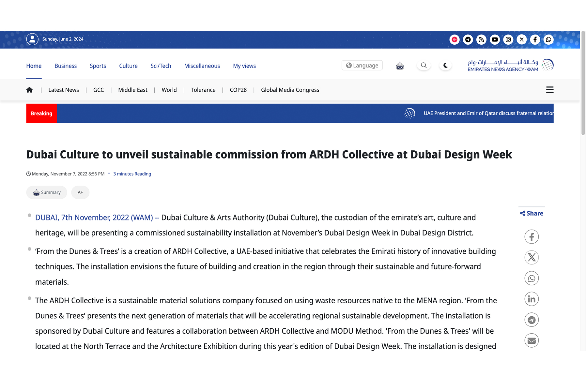The width and height of the screenshot is (586, 392).
Task: Select the Home menu item
Action: pos(34,66)
